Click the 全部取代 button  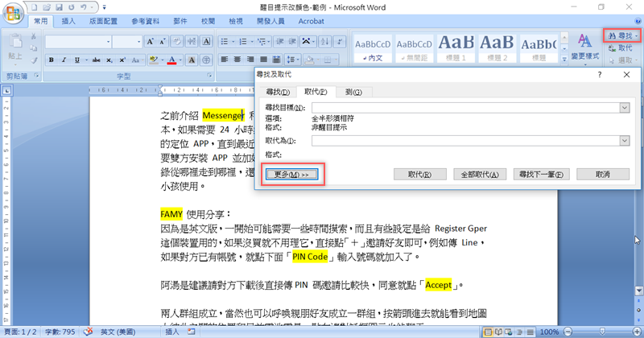[480, 175]
